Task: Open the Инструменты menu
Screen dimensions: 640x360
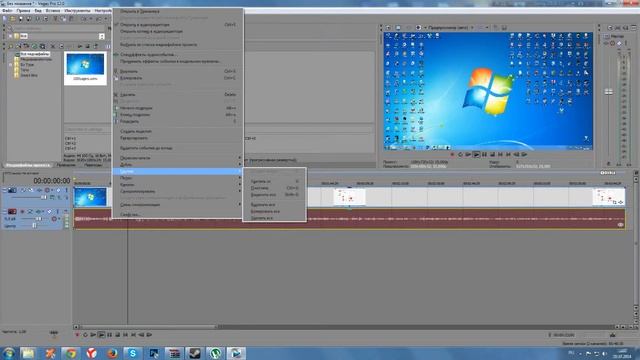Action: (x=77, y=11)
